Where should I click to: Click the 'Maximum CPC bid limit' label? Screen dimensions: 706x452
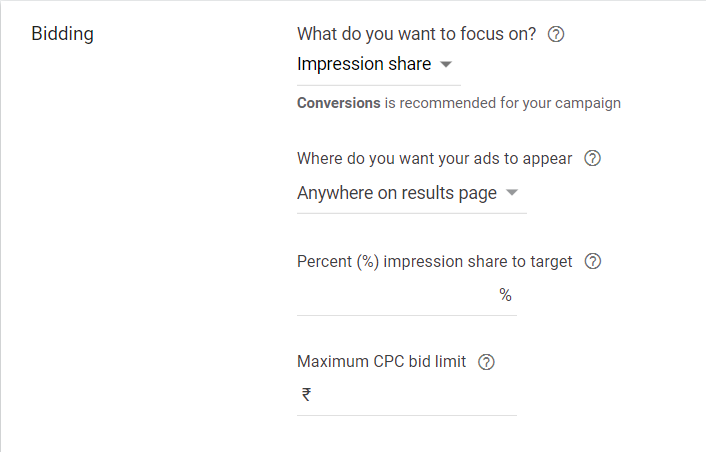point(382,362)
